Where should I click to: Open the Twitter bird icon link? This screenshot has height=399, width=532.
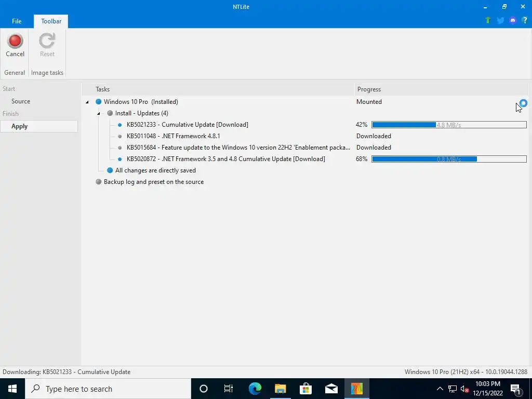(x=500, y=20)
